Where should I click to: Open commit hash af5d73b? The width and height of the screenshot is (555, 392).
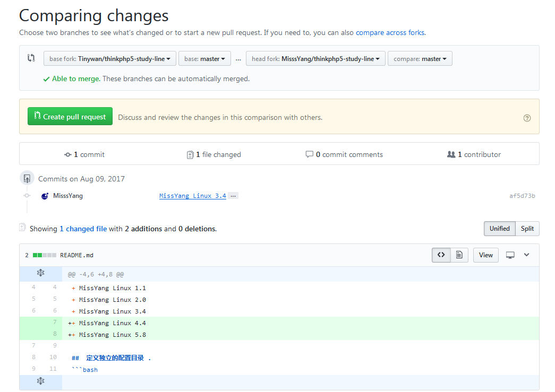(x=522, y=196)
